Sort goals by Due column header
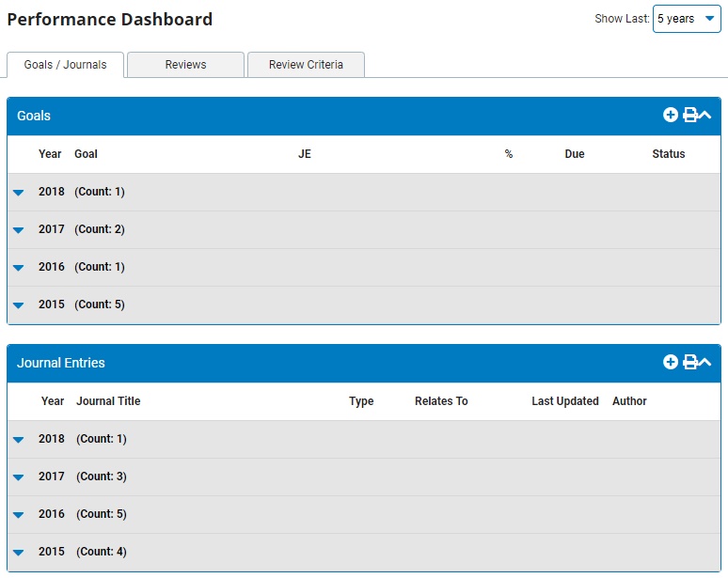Viewport: 728px width, 578px height. 574,154
